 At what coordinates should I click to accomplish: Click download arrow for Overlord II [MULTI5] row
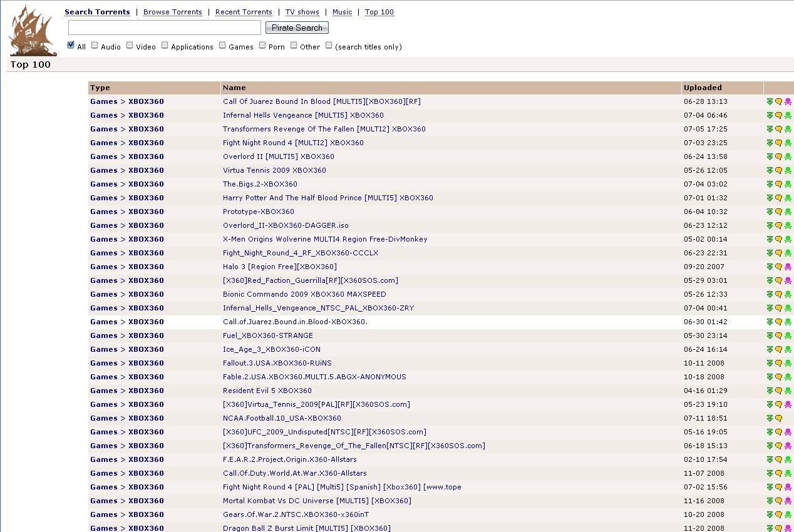click(x=770, y=157)
